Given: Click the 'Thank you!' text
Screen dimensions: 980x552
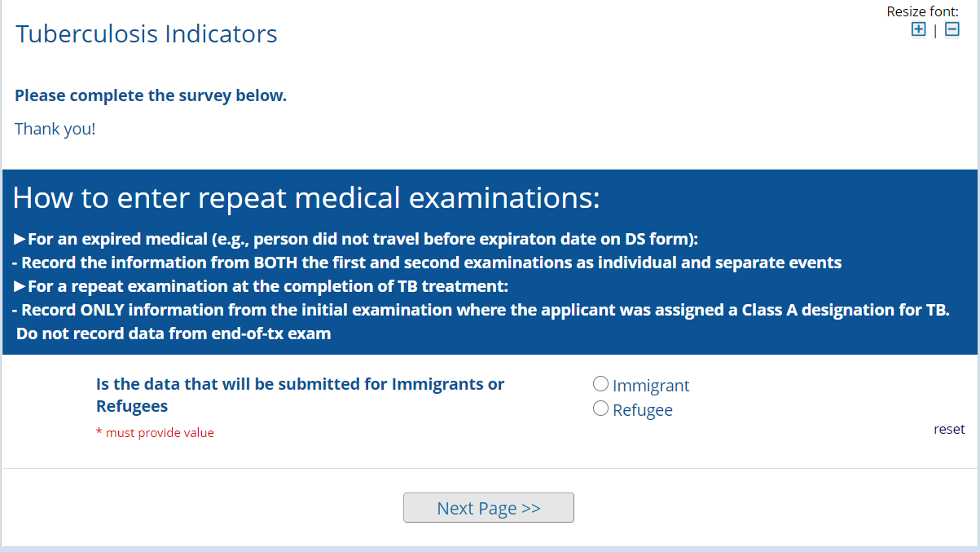Looking at the screenshot, I should [55, 129].
